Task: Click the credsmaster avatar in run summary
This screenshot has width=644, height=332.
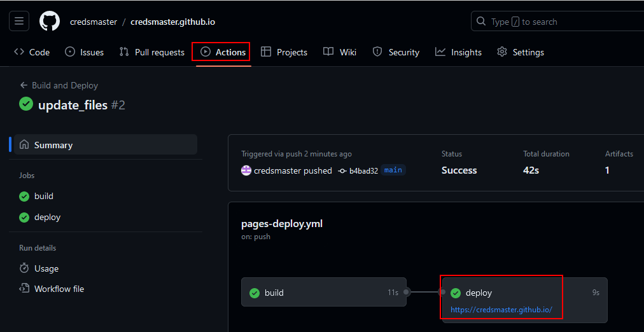Action: [246, 170]
